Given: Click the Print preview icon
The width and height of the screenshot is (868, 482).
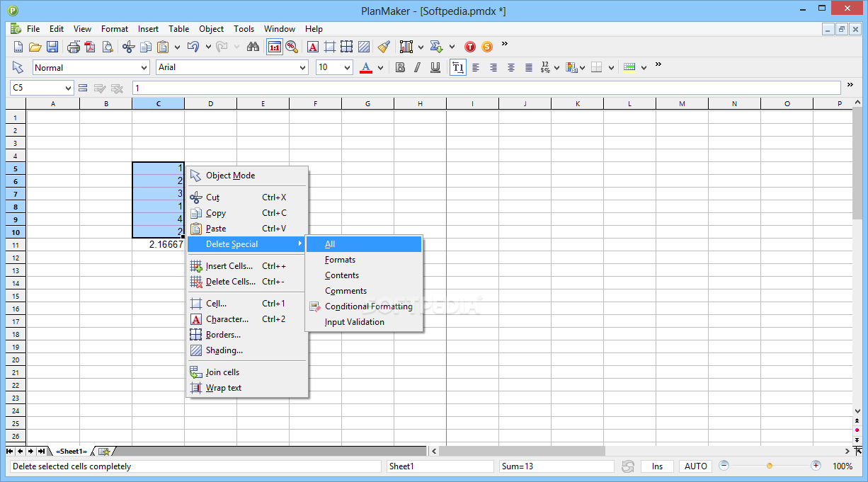Looking at the screenshot, I should (x=107, y=47).
